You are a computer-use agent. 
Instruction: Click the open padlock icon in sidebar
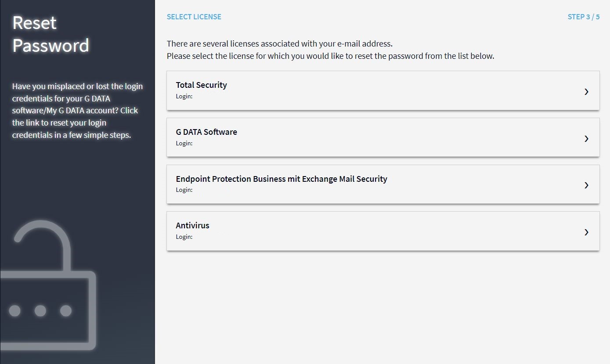coord(48,285)
